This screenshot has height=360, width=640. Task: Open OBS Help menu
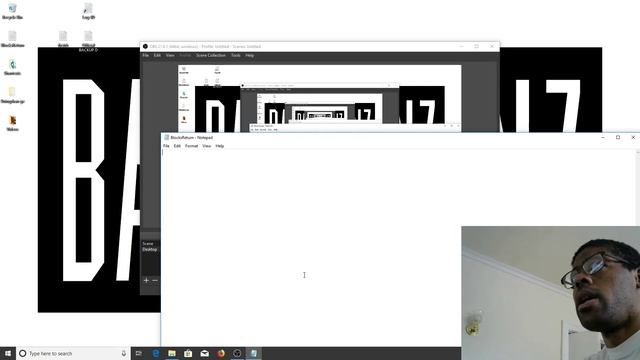click(x=250, y=55)
